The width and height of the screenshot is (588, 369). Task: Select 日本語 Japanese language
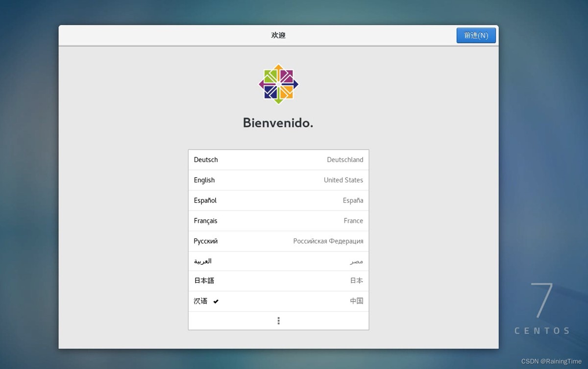click(278, 281)
